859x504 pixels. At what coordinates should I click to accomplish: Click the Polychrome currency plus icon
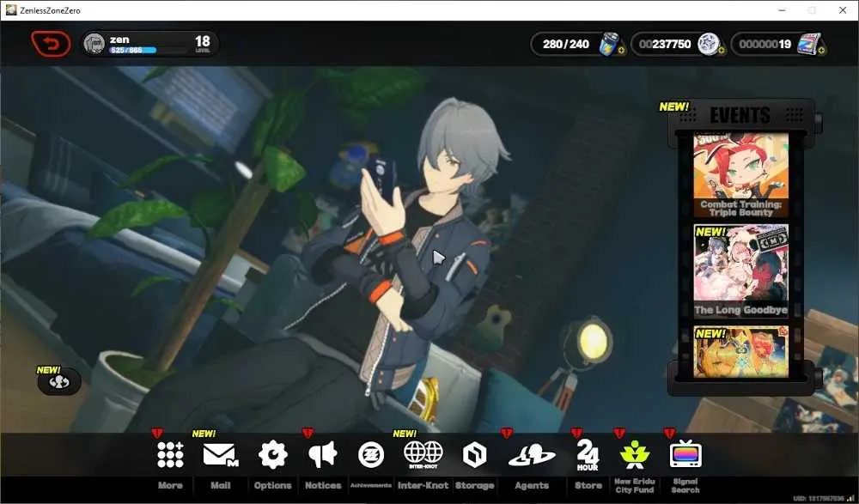click(x=822, y=51)
